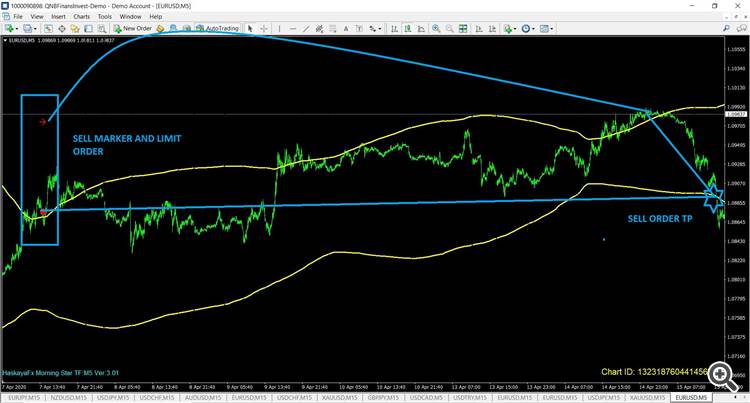The width and height of the screenshot is (750, 403).
Task: Zoom out of the chart
Action: point(450,29)
